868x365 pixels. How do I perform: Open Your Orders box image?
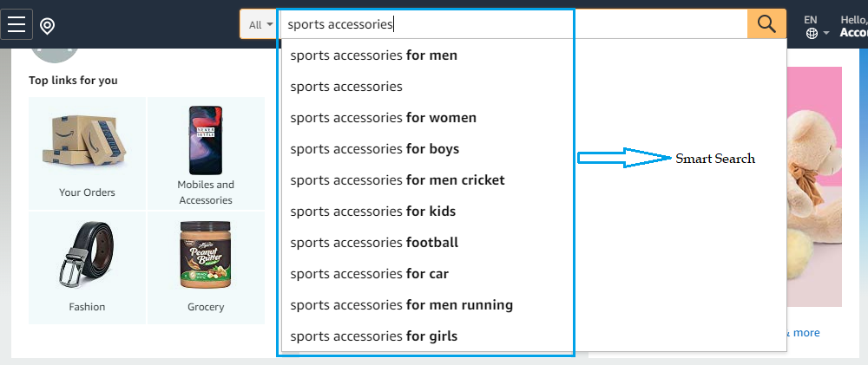(x=87, y=141)
